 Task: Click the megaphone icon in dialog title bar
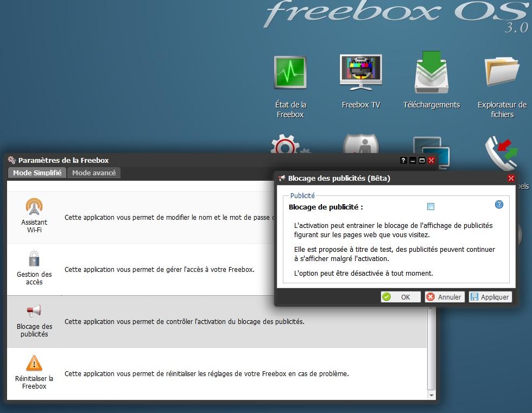point(282,178)
